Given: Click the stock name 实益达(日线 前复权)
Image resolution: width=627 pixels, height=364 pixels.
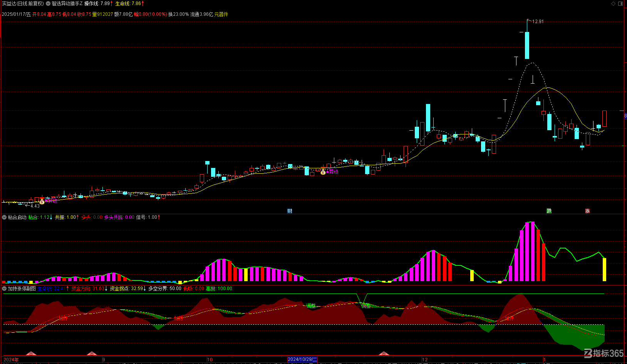Looking at the screenshot, I should (x=23, y=3).
